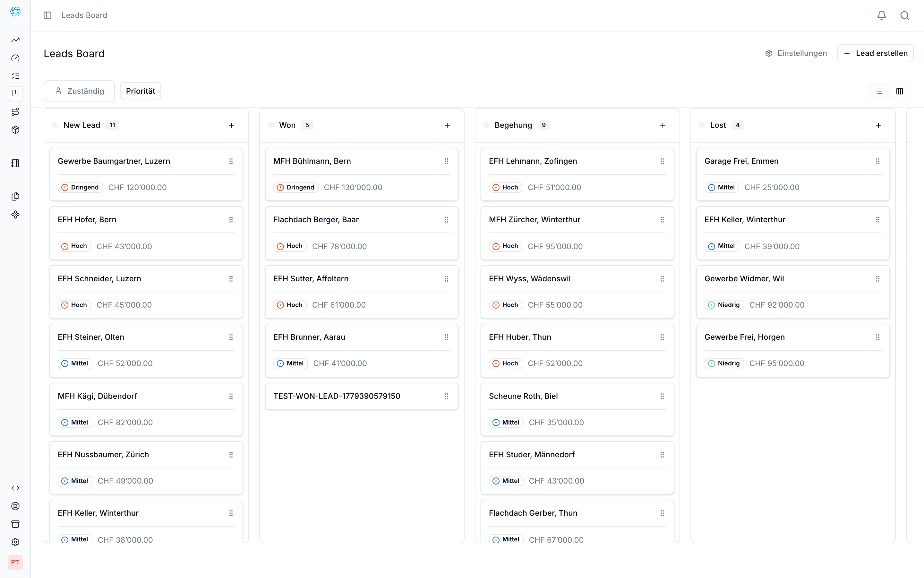Screen dimensions: 924x578
Task: Click the CHF 130'000.00 amount
Action: coord(353,187)
